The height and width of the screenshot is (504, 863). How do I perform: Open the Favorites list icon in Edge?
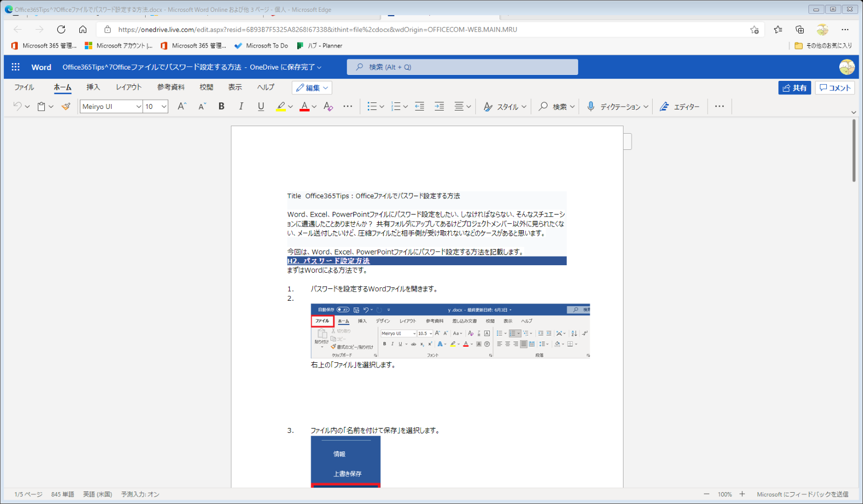click(778, 30)
